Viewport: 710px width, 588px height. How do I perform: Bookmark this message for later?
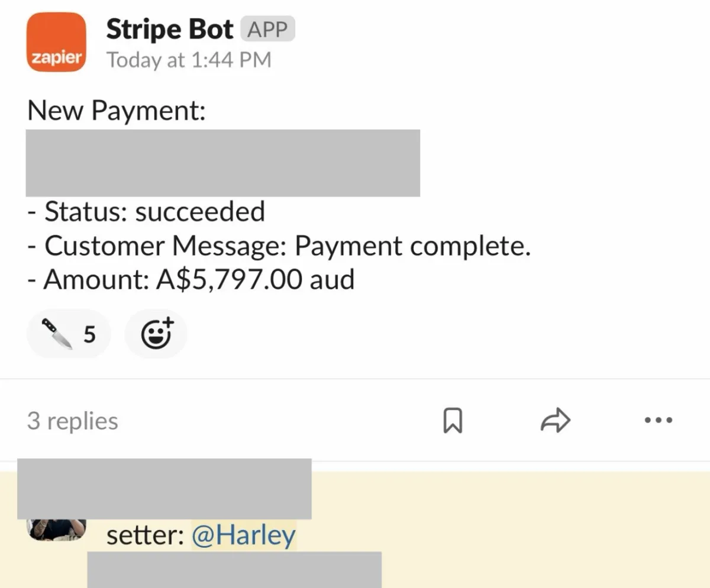tap(453, 421)
